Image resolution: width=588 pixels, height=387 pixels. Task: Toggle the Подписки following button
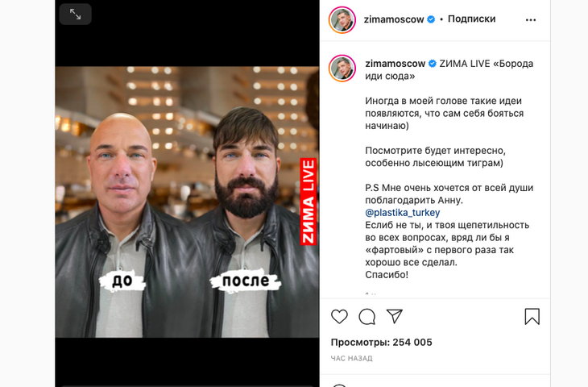472,19
